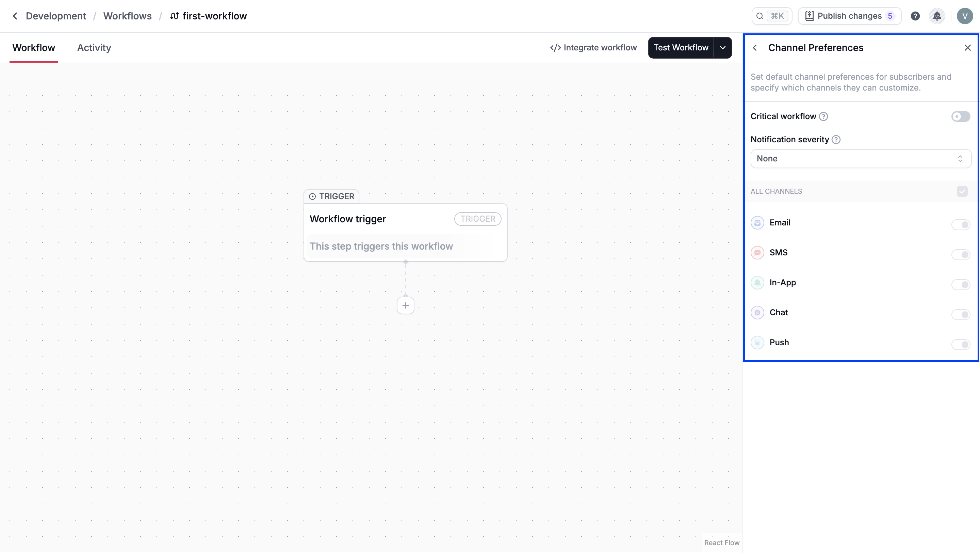This screenshot has width=980, height=553.
Task: Enable the Critical workflow toggle
Action: pyautogui.click(x=960, y=116)
